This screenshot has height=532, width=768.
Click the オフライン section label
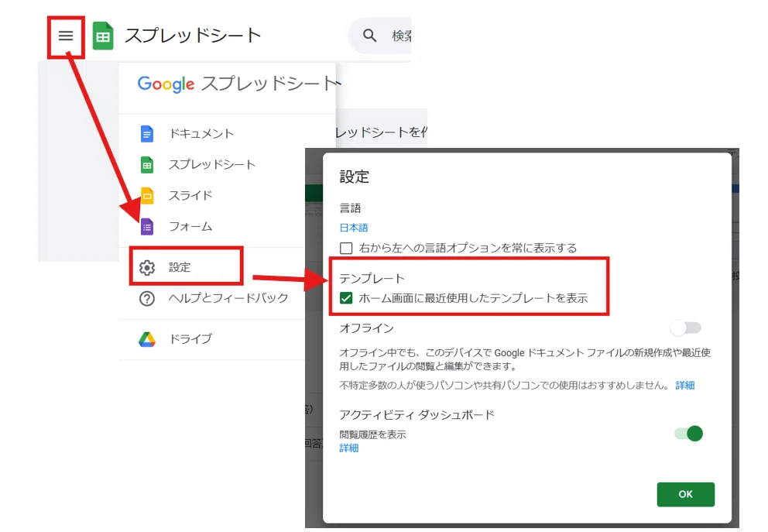tap(366, 328)
